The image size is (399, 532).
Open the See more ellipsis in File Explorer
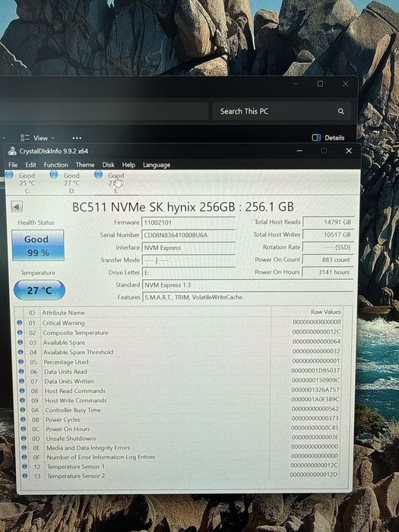(x=77, y=138)
